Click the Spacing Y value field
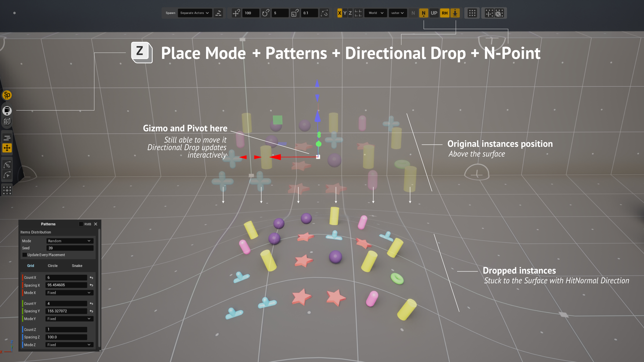 pos(66,311)
